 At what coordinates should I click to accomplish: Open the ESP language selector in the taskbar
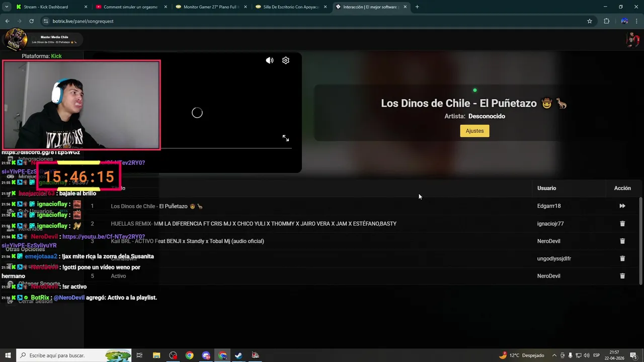pyautogui.click(x=596, y=355)
